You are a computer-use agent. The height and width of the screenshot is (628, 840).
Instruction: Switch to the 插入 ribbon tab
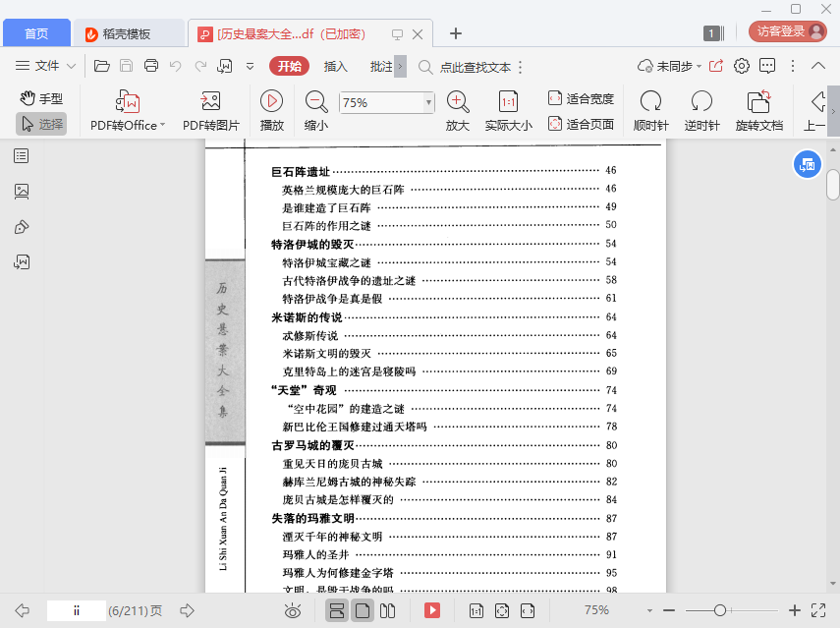[336, 67]
